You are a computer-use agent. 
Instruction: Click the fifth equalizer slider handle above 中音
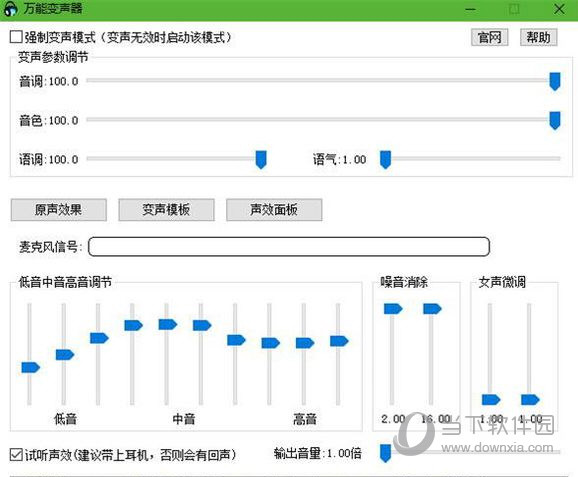coord(168,324)
